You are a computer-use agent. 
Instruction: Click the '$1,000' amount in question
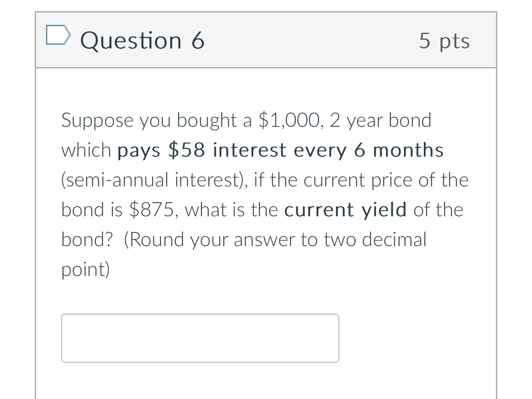289,120
